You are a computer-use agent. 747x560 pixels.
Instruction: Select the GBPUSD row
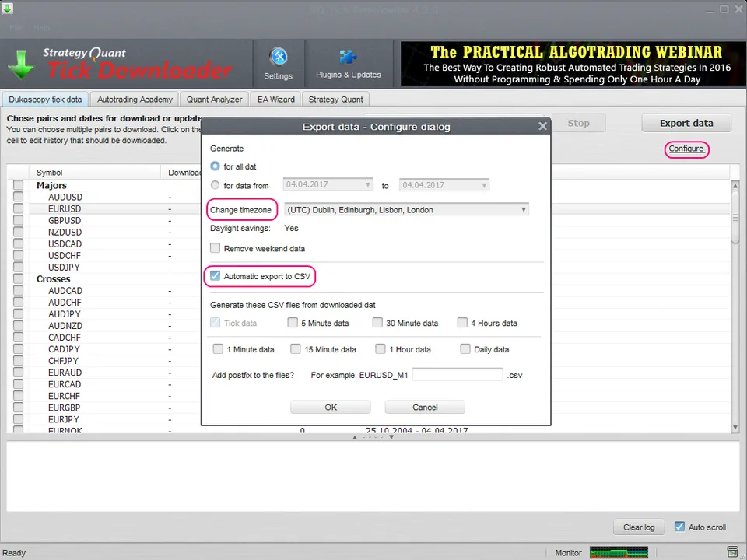65,220
